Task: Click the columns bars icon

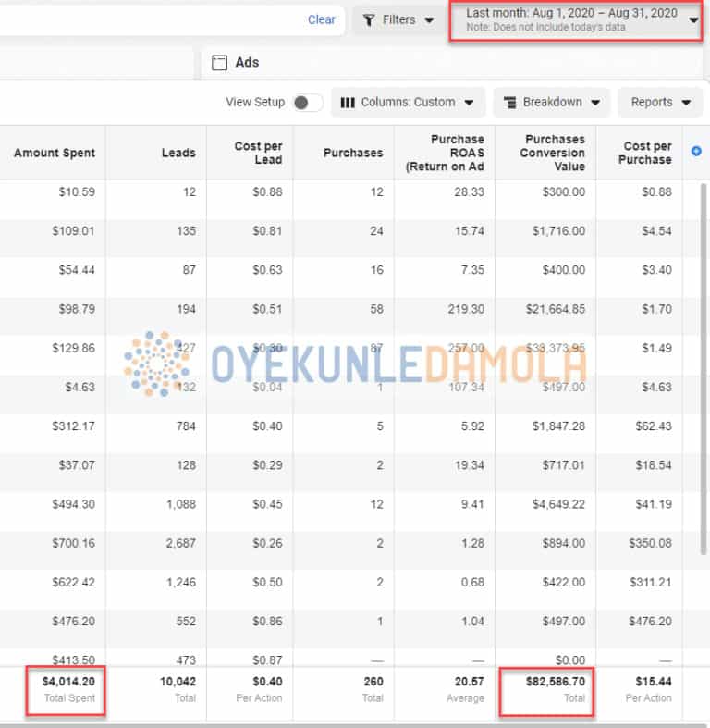Action: click(348, 102)
